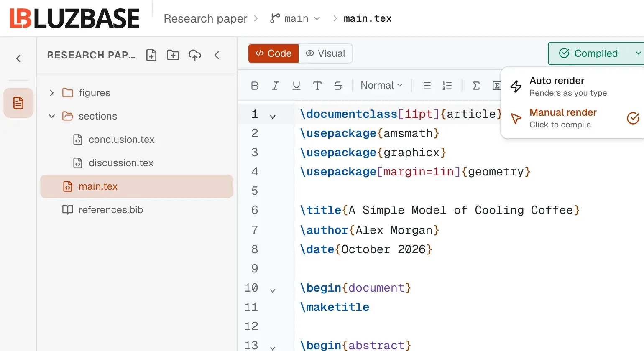Toggle italic formatting

click(x=276, y=86)
